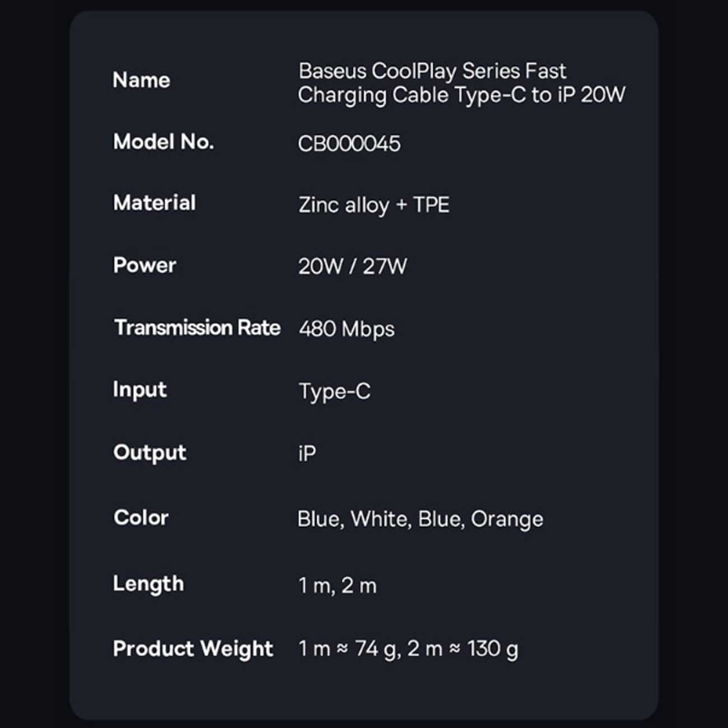Screen dimensions: 728x728
Task: Select the Baseus CoolPlay Series product name text
Action: coord(461,83)
